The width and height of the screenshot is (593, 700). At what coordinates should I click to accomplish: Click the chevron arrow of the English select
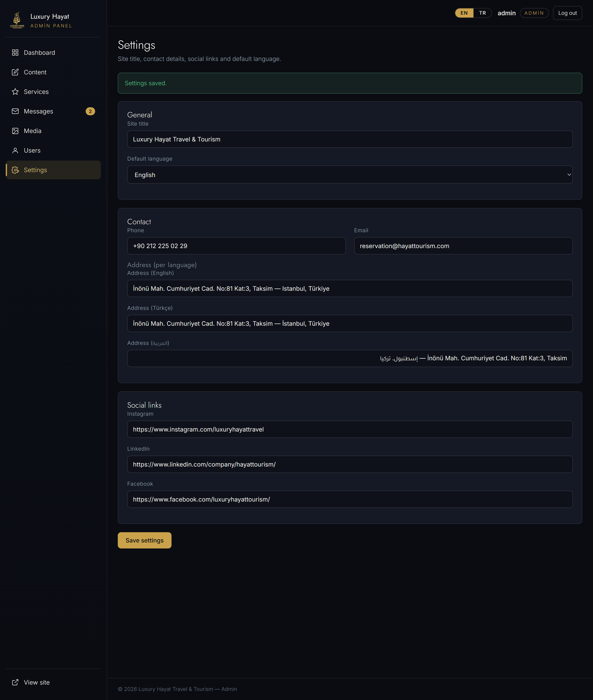pyautogui.click(x=569, y=175)
